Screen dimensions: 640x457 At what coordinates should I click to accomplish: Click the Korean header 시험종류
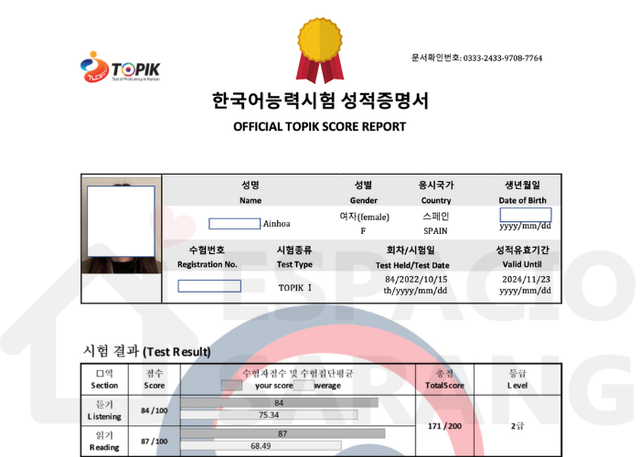click(x=294, y=250)
